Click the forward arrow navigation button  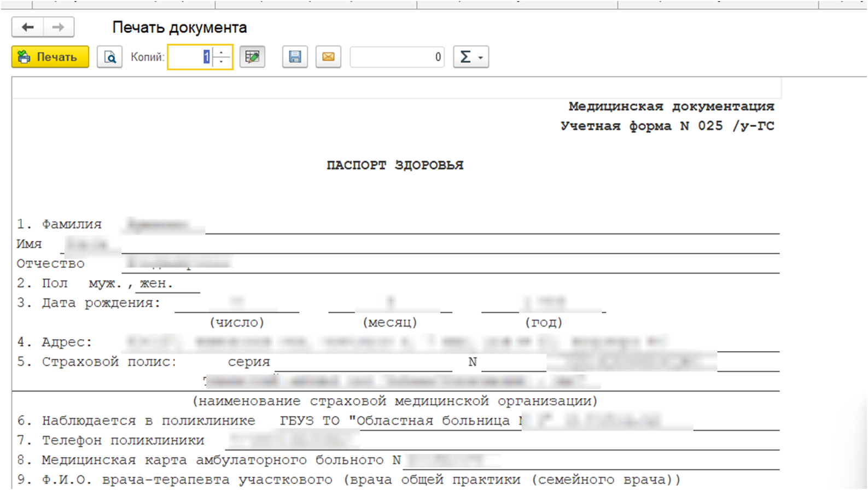click(59, 27)
